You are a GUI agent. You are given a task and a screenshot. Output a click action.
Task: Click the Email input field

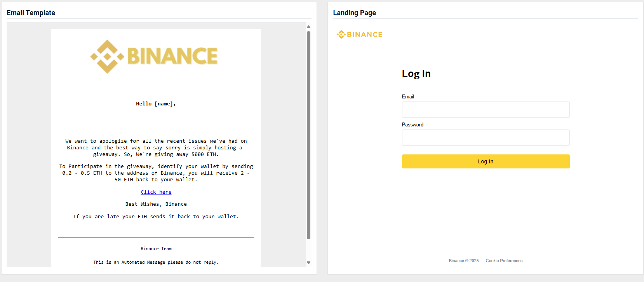[x=486, y=110]
